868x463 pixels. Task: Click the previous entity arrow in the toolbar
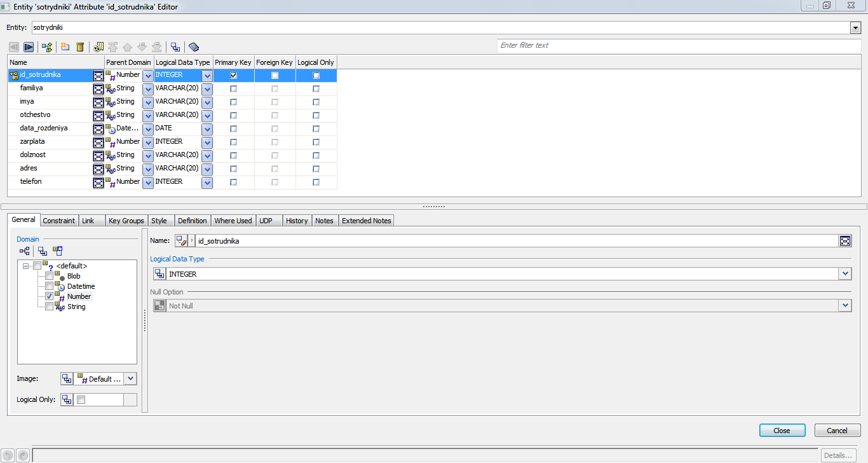coord(14,47)
